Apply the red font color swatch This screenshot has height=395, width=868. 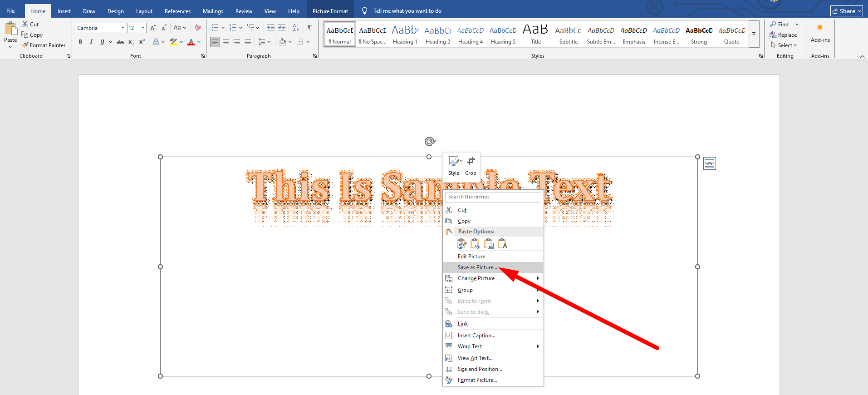(x=191, y=42)
